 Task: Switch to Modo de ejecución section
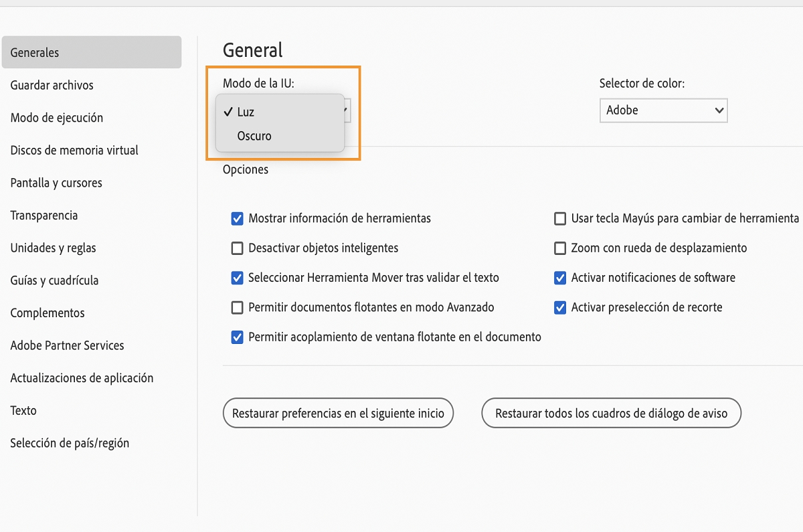point(57,118)
